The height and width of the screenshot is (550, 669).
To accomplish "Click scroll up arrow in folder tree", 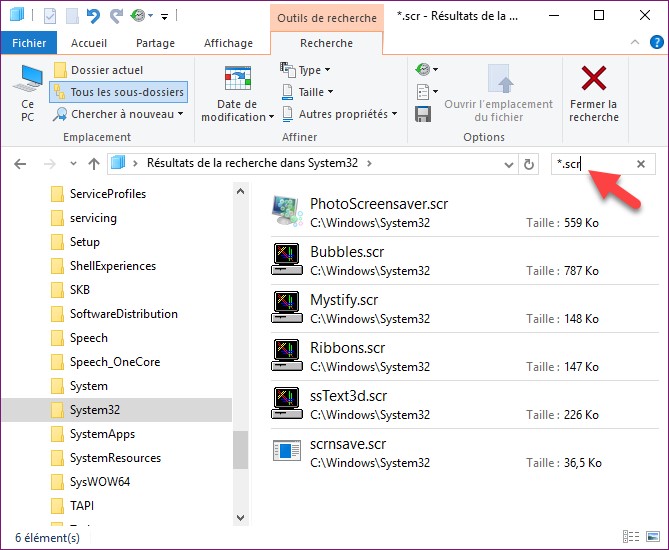I will 241,192.
